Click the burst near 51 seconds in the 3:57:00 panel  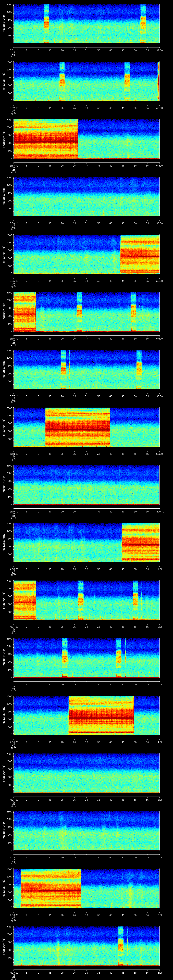click(x=139, y=369)
